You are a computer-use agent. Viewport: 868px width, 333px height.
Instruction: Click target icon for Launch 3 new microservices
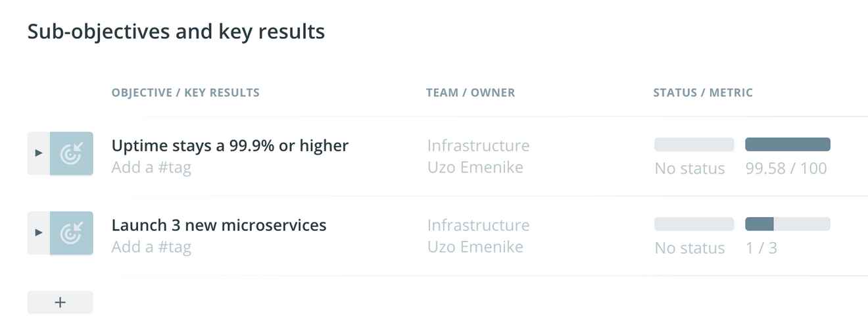point(71,233)
